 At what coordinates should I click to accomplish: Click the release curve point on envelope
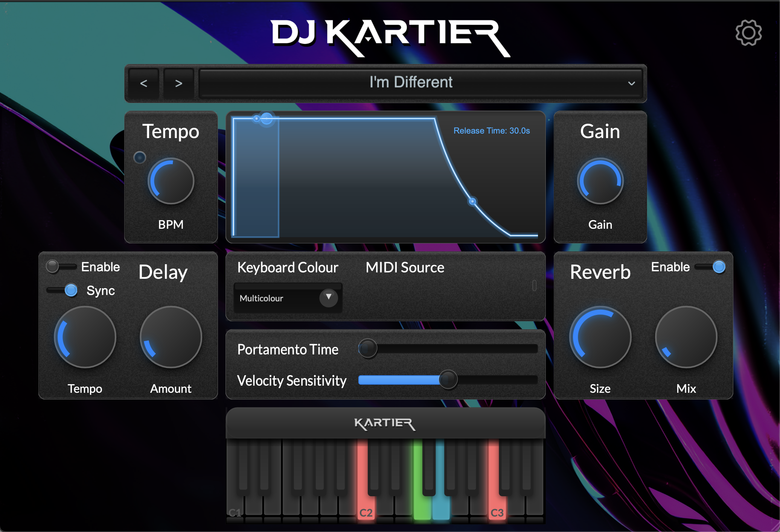tap(472, 201)
